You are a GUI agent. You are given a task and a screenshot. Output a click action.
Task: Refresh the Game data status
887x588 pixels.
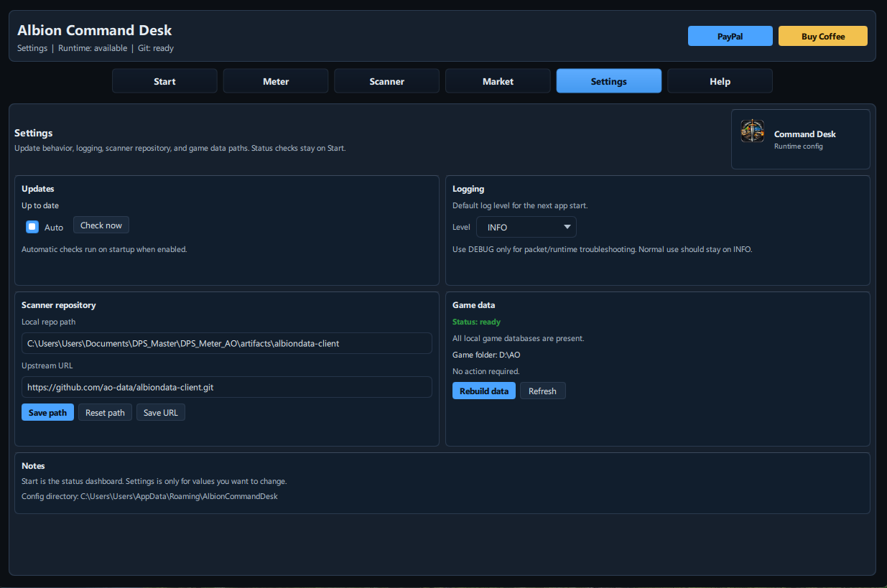[543, 390]
